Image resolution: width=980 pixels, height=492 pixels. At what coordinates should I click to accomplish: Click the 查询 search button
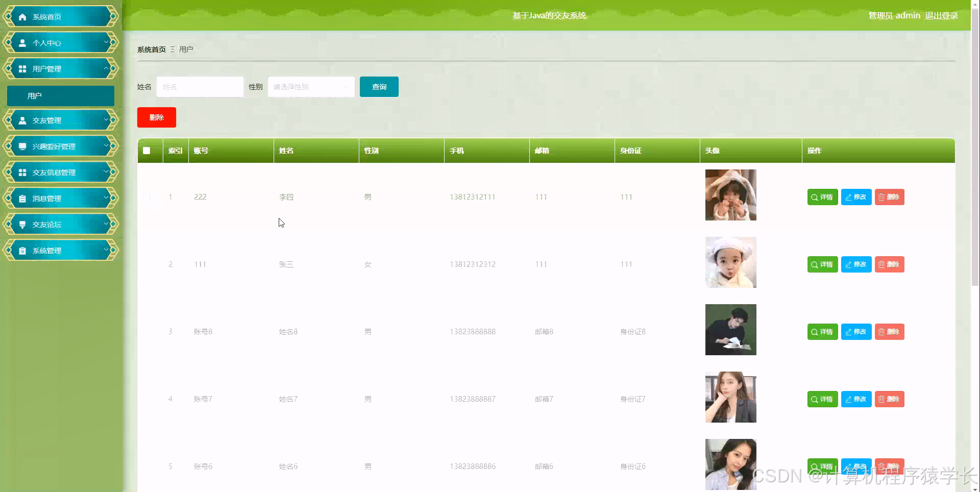point(379,87)
